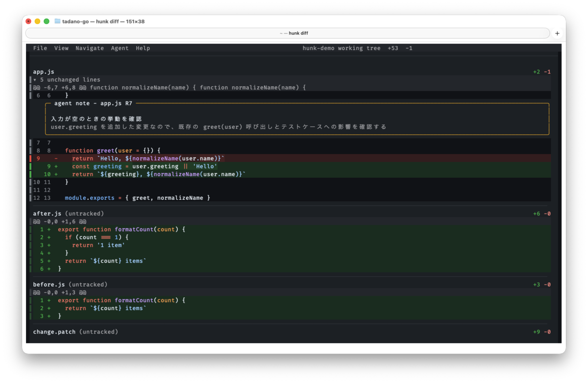This screenshot has width=588, height=383.
Task: Click the note body starting with user.greeting
Action: click(219, 127)
